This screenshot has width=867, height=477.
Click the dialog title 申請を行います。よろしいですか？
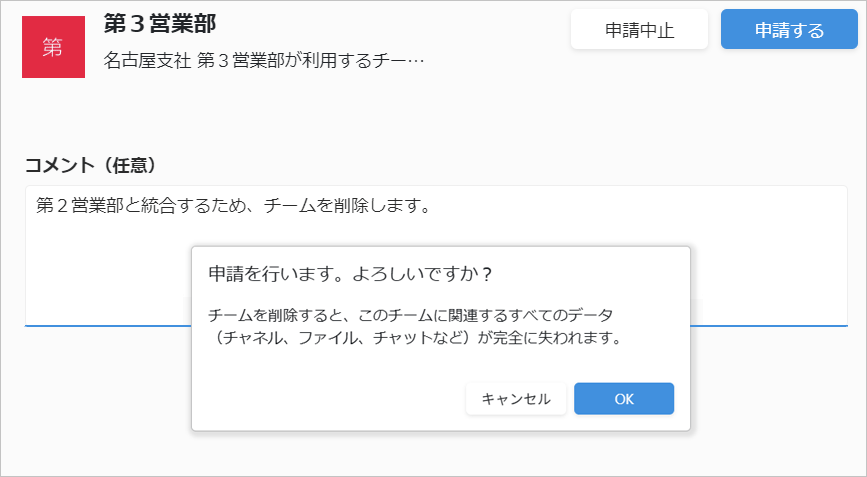[x=350, y=274]
